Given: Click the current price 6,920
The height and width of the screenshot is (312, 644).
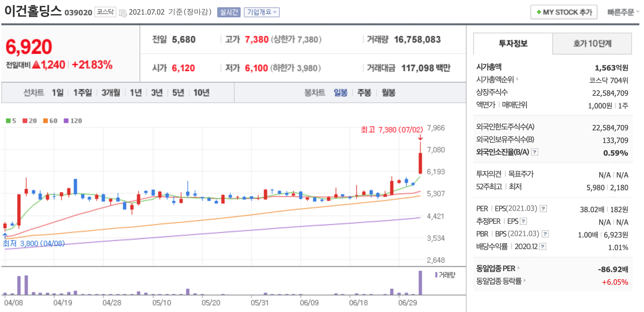Looking at the screenshot, I should [x=29, y=47].
